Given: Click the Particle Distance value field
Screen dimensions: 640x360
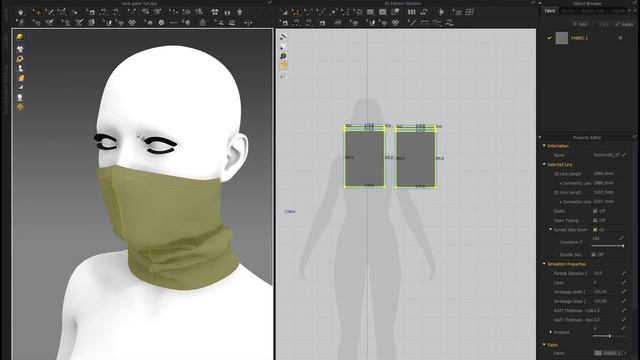Looking at the screenshot, I should pos(606,273).
